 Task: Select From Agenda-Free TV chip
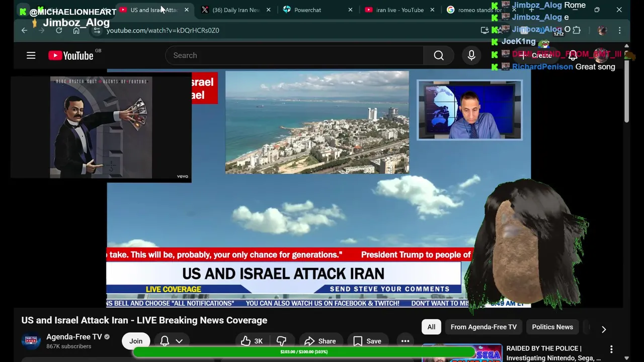pos(484,327)
